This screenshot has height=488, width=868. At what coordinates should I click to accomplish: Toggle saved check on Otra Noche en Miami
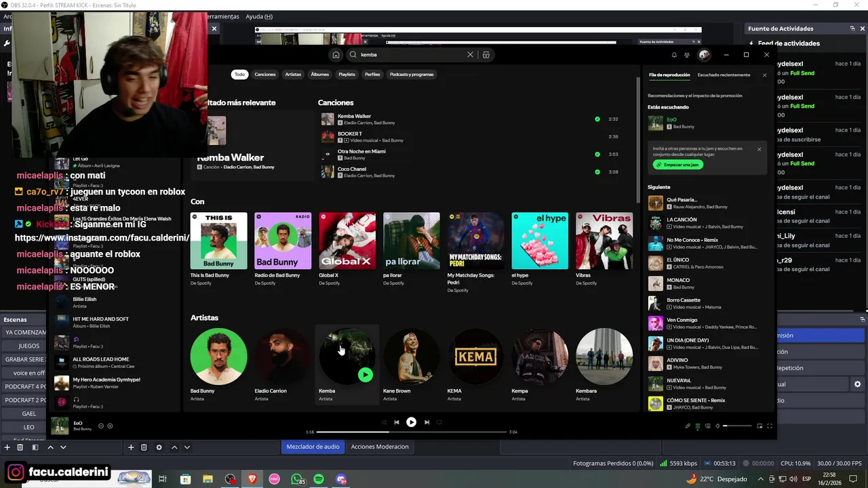(597, 155)
